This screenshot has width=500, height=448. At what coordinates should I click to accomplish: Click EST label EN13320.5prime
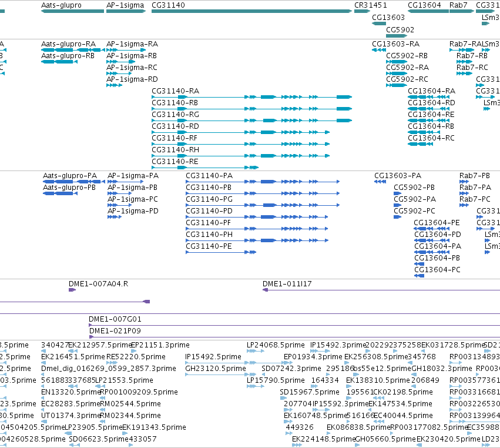click(71, 392)
